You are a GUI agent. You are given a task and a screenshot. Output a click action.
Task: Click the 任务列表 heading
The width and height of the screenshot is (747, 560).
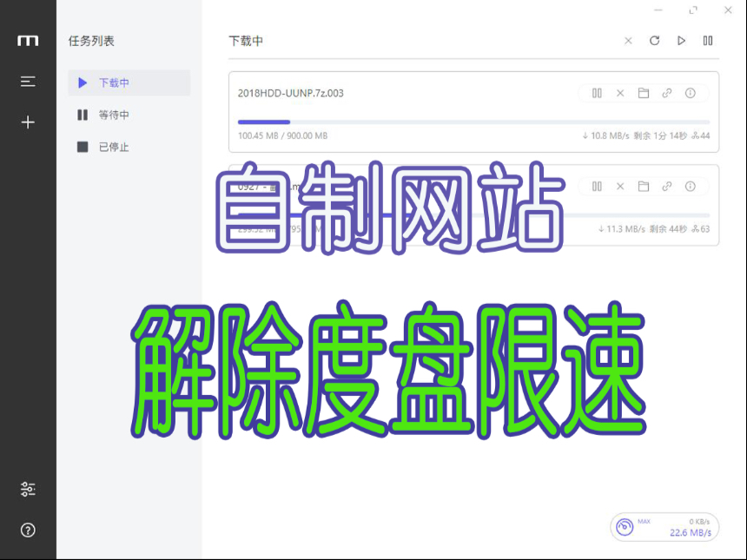(x=91, y=41)
